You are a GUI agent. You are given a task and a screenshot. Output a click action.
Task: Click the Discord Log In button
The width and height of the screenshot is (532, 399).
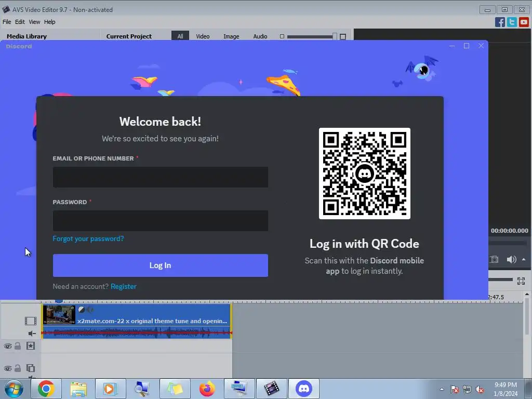[160, 265]
